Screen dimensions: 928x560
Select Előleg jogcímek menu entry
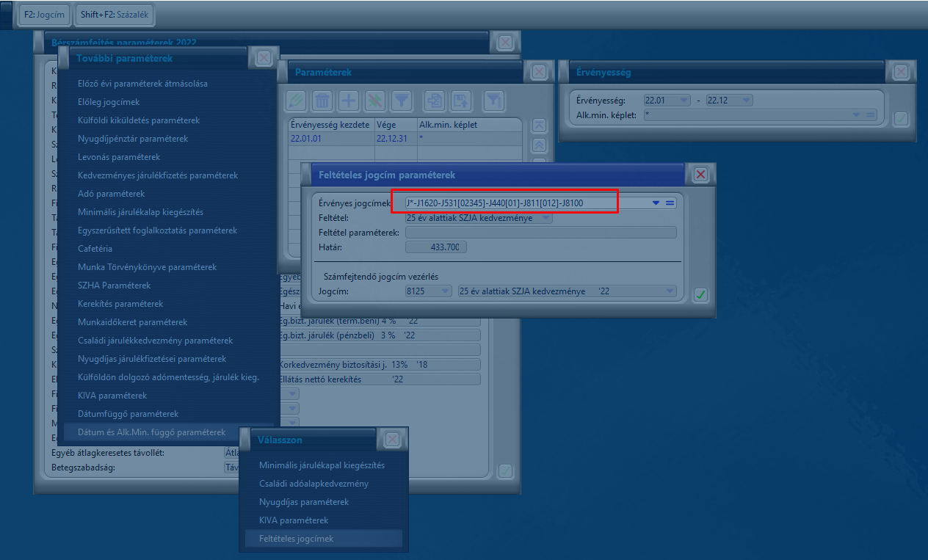tap(109, 102)
